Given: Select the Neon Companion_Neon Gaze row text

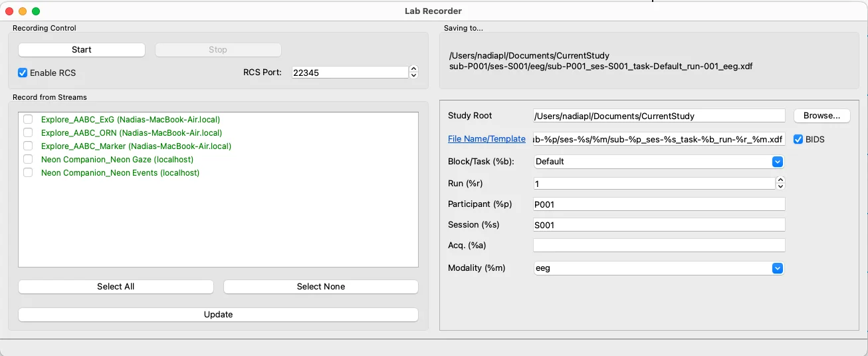Looking at the screenshot, I should click(117, 160).
